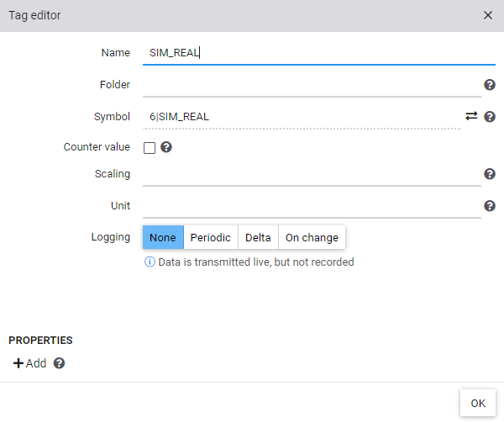Open help next to Add properties
Screen dimensions: 504x423
[59, 363]
